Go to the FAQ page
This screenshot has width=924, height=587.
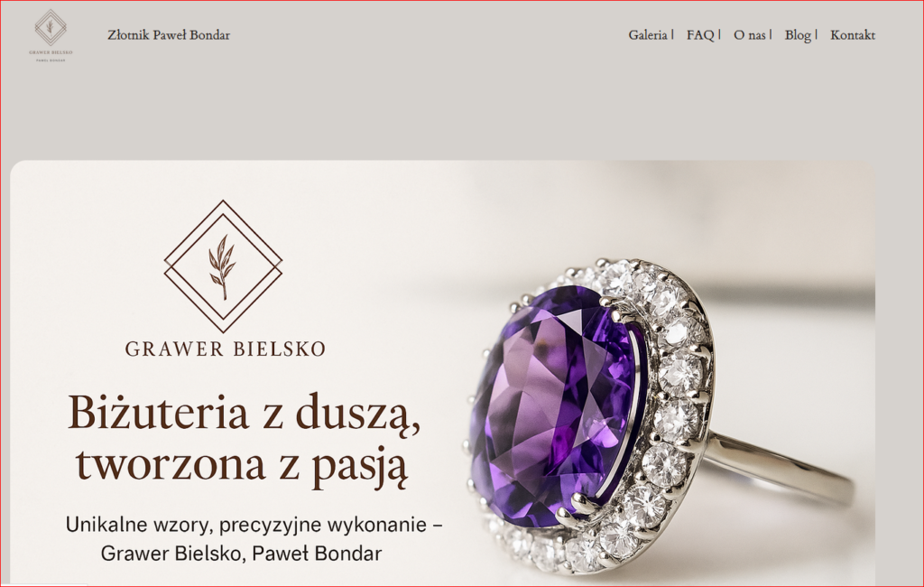click(700, 35)
